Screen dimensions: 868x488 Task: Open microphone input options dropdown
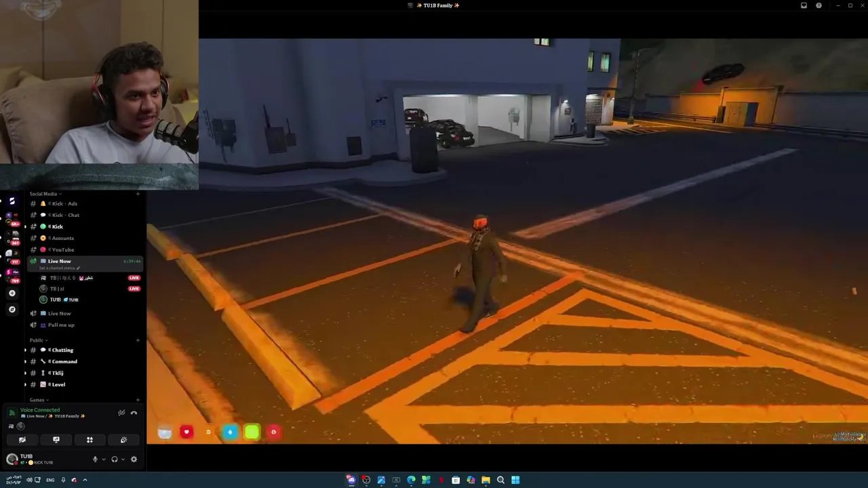103,460
